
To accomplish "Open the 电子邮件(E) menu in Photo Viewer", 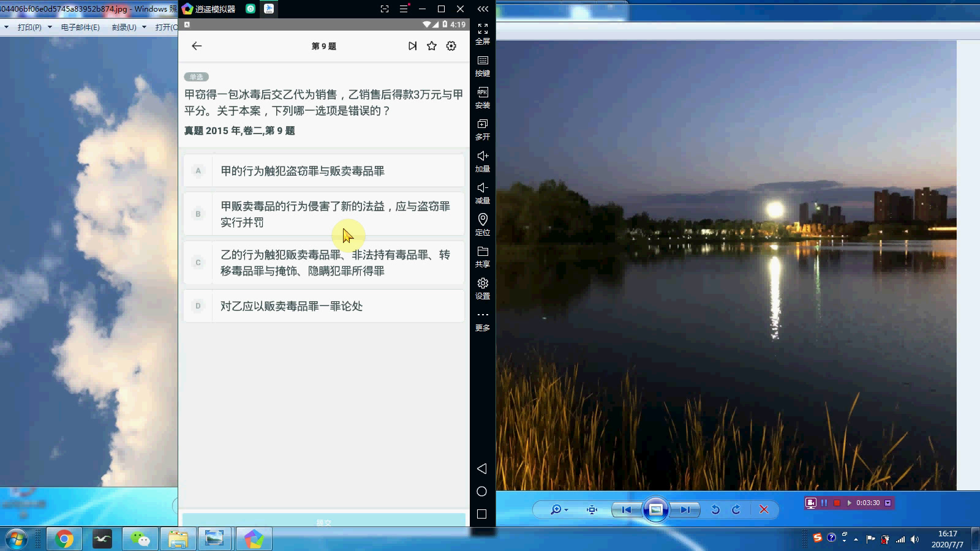I will [x=80, y=27].
